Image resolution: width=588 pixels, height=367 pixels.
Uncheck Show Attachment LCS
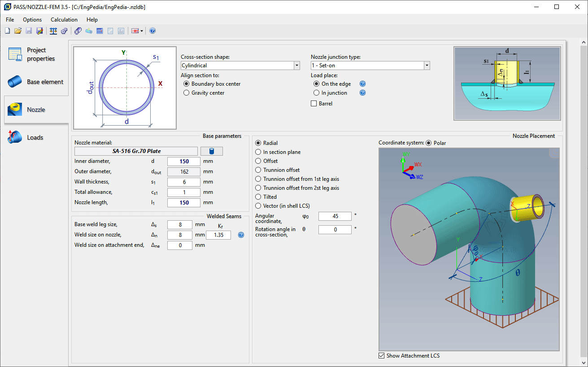pos(382,356)
